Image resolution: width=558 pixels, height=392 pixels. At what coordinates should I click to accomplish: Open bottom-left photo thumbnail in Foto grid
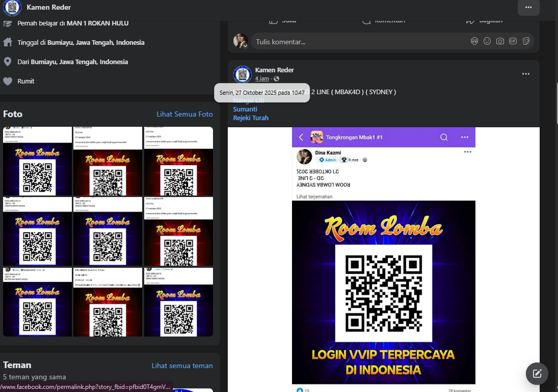(x=37, y=302)
